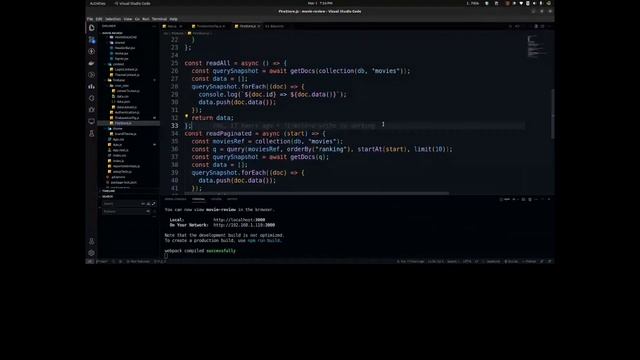The image size is (640, 360).
Task: Toggle search details ellipsis below replace field
Action: 154,217
